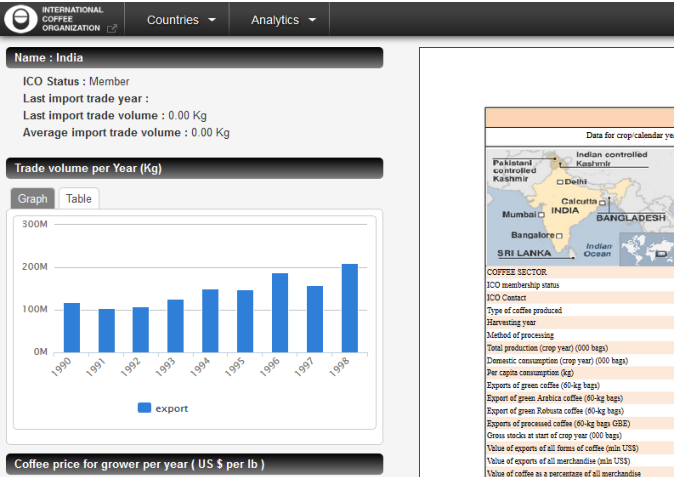Click the Coffee price for grower header
Image resolution: width=675 pixels, height=477 pixels.
tap(195, 464)
